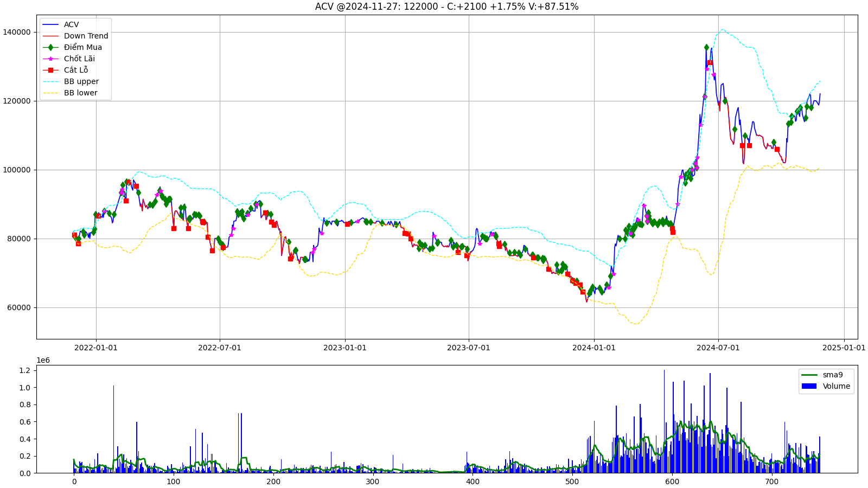Click the 'Cắt Lỗ' legend entry

click(x=76, y=70)
